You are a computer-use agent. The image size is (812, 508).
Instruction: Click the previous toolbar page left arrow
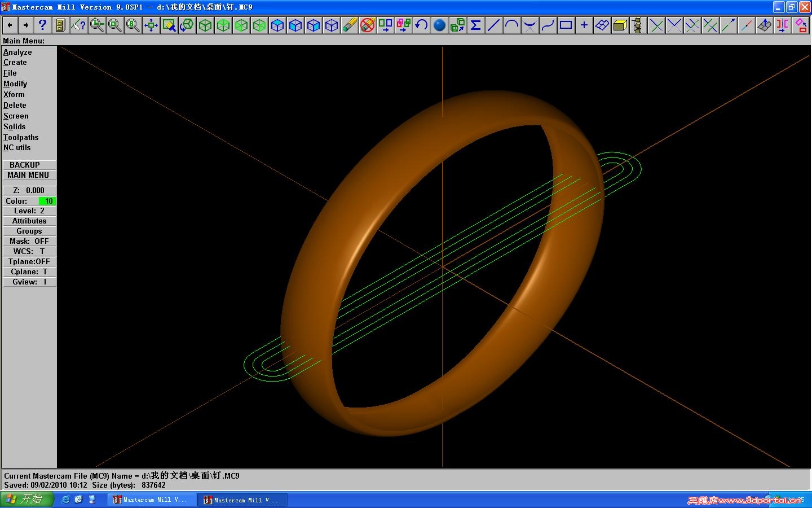point(10,25)
